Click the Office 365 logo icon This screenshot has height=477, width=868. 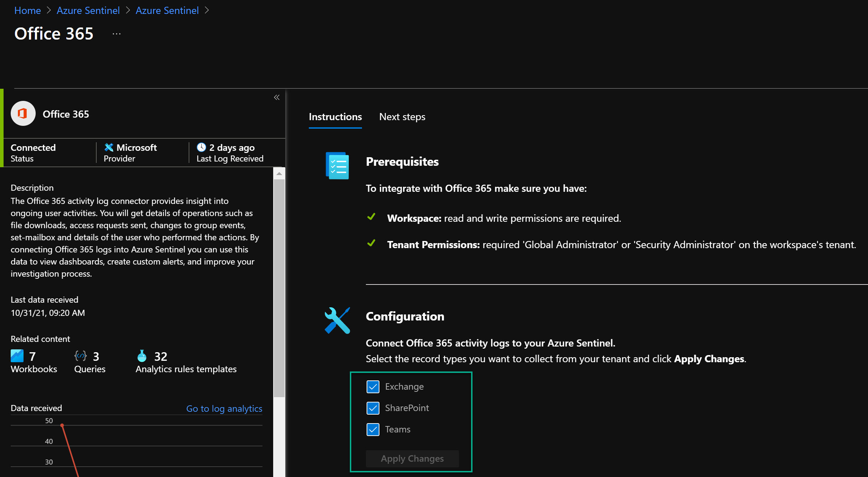[x=23, y=114]
